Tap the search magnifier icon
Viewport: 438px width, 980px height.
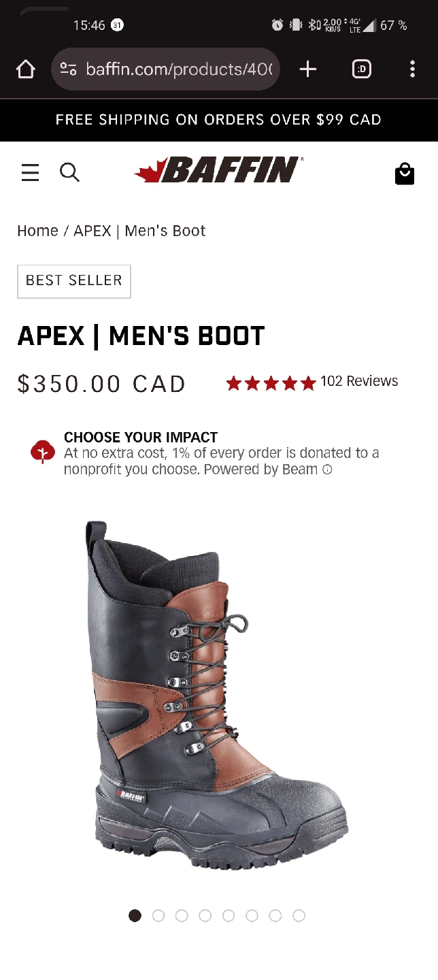(69, 173)
